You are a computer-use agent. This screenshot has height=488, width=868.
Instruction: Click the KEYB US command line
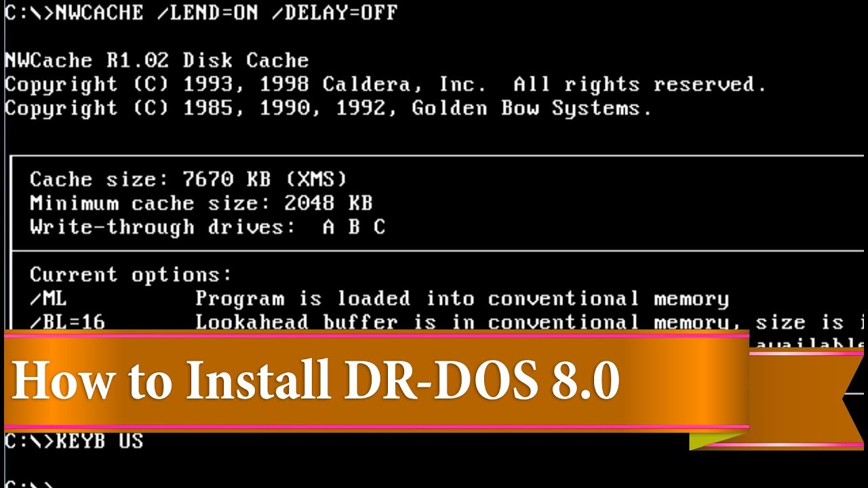(x=74, y=441)
